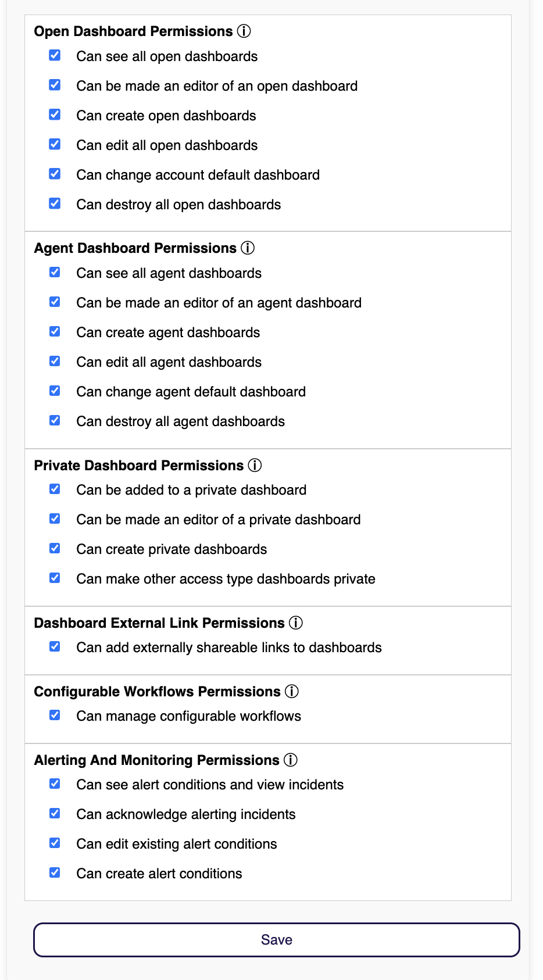
Task: Click the Save button
Action: pos(277,940)
